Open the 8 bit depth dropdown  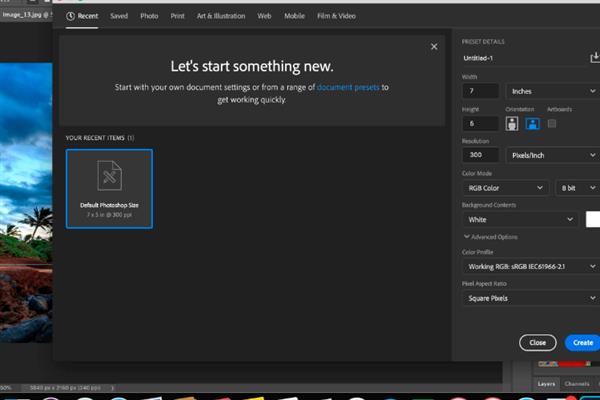coord(577,187)
